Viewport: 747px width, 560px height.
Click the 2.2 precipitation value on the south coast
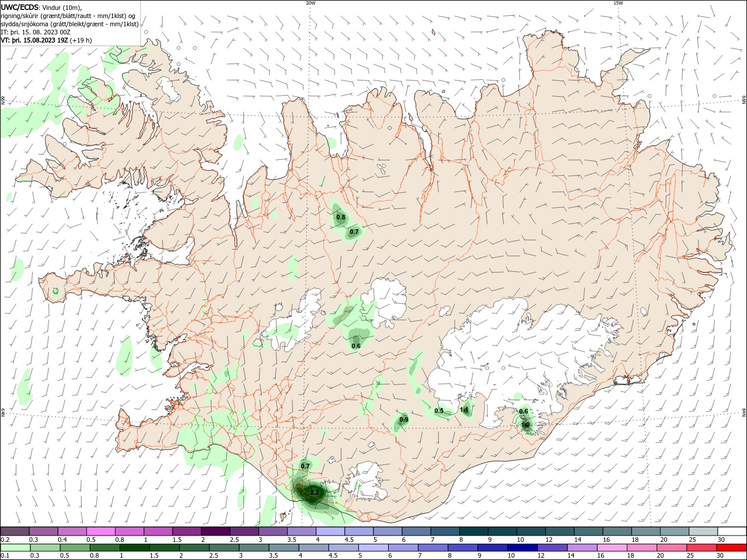click(x=315, y=493)
